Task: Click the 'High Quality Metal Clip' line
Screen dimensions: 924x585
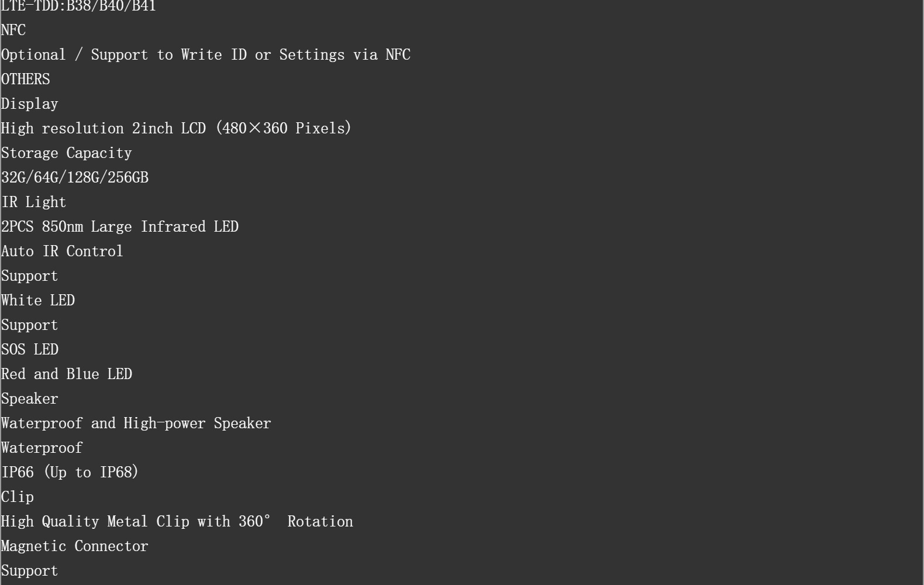Action: point(177,521)
